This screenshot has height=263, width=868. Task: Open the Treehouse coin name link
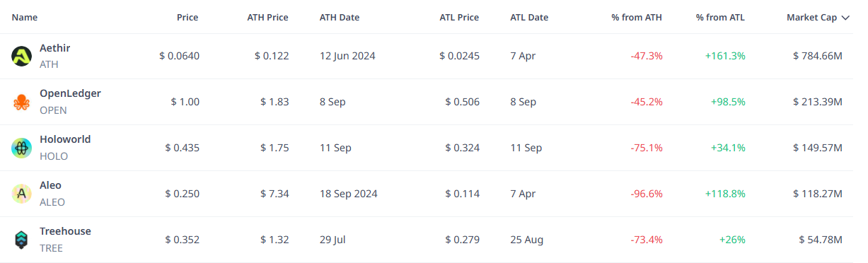tap(65, 231)
